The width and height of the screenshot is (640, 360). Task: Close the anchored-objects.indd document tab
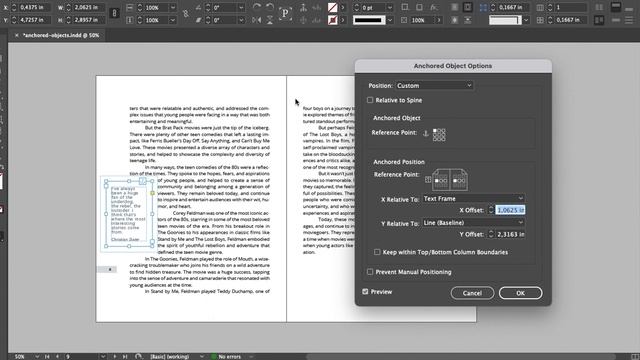16,36
